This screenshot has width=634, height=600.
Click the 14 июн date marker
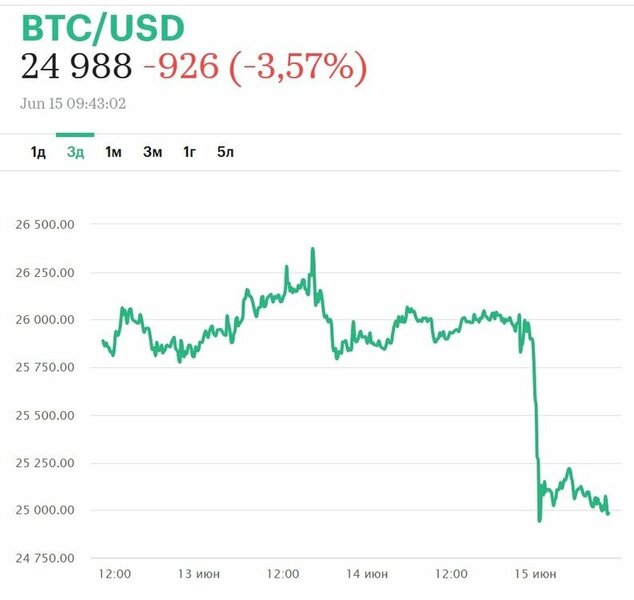pos(368,574)
